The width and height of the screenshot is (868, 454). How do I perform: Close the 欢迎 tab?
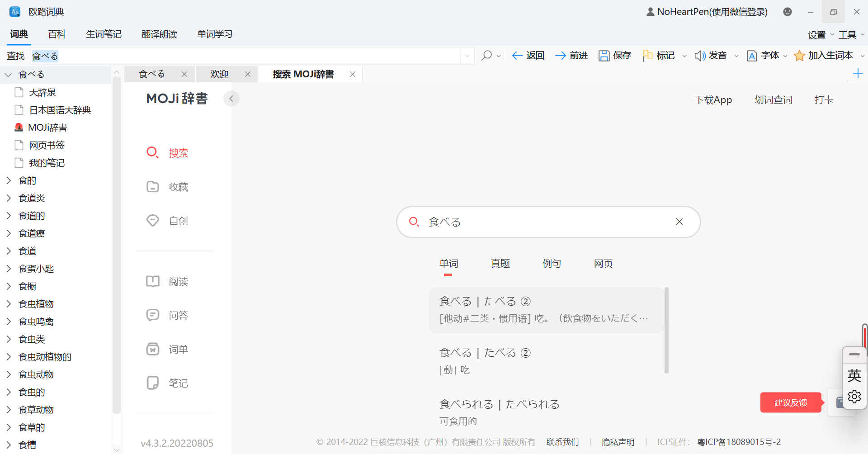pos(248,74)
